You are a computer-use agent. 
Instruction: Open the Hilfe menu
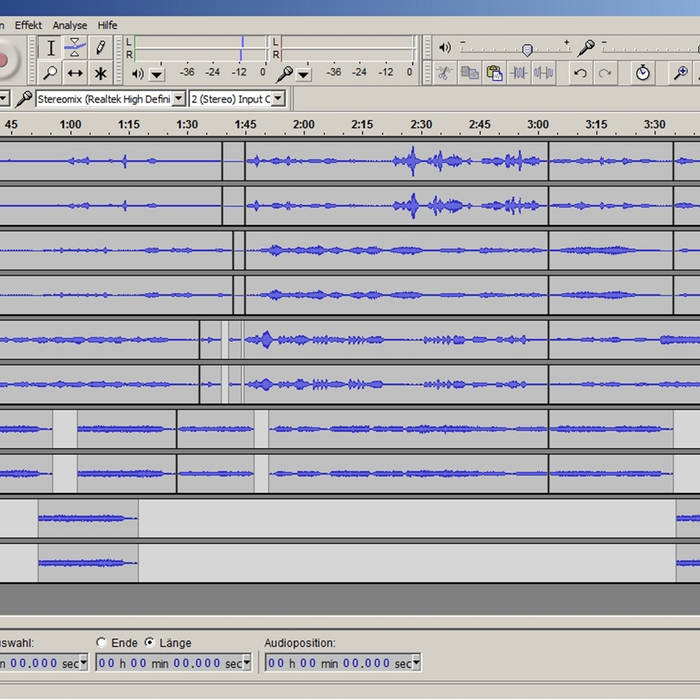tap(107, 25)
